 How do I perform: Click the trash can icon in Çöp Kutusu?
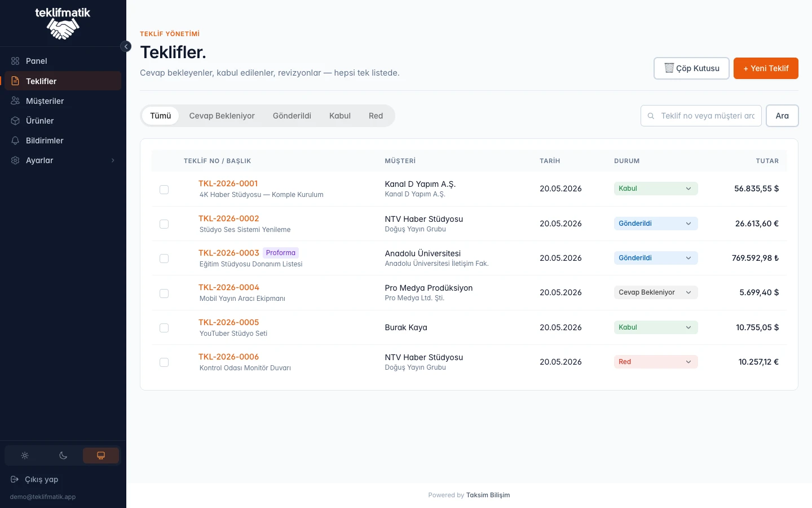point(669,68)
